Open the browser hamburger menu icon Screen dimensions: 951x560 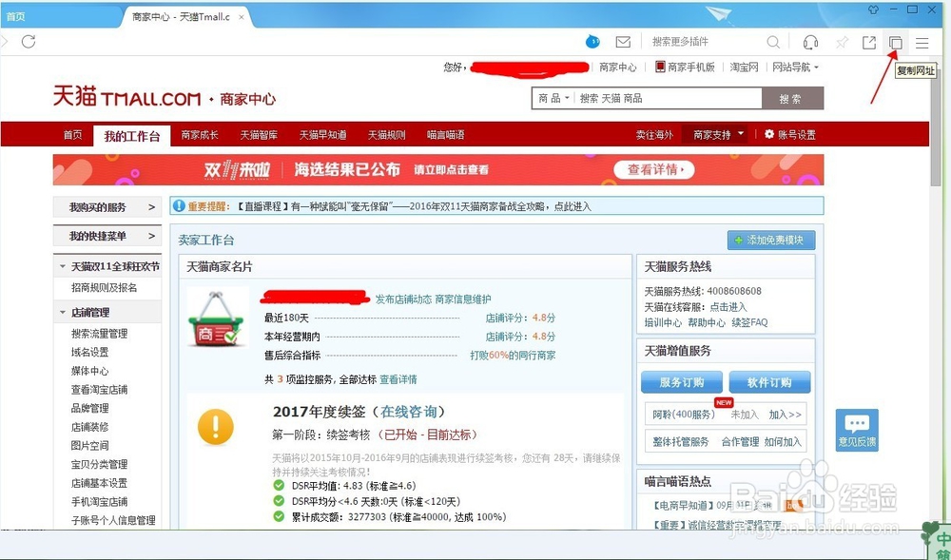tap(922, 43)
